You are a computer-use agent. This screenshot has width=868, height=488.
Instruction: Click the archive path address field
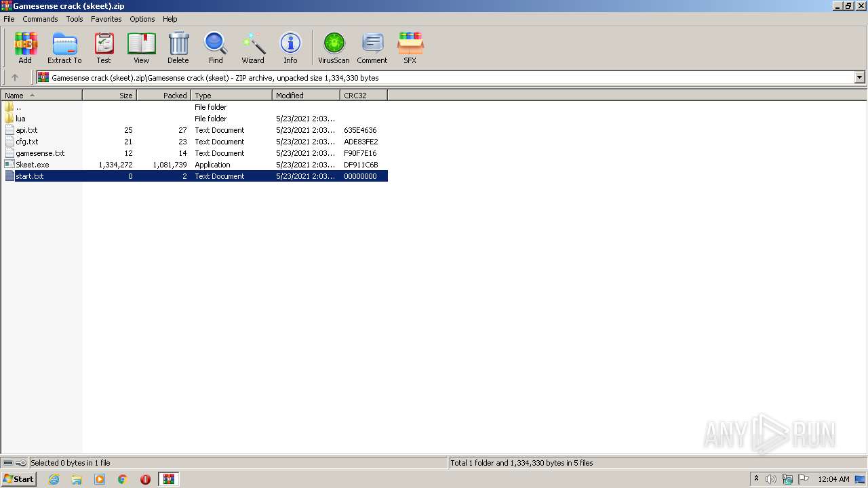(446, 77)
